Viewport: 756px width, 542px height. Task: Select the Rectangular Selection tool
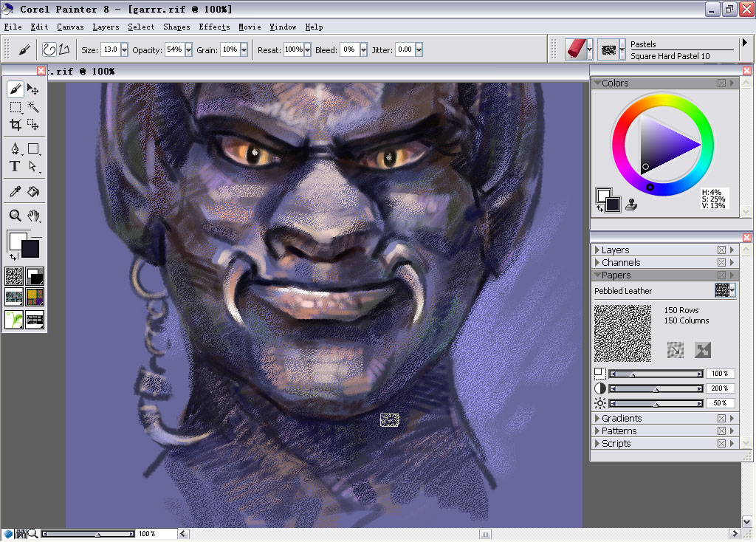click(x=15, y=107)
